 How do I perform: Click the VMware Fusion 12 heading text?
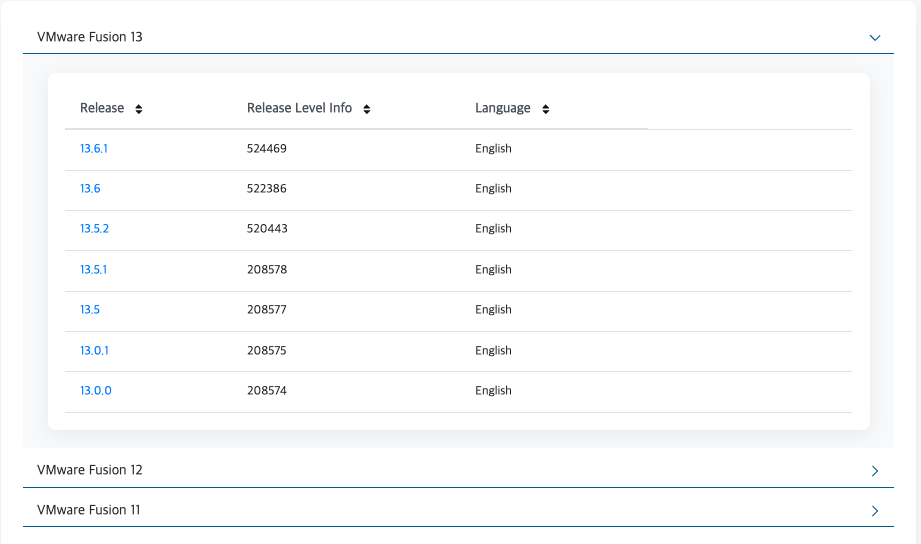tap(90, 470)
